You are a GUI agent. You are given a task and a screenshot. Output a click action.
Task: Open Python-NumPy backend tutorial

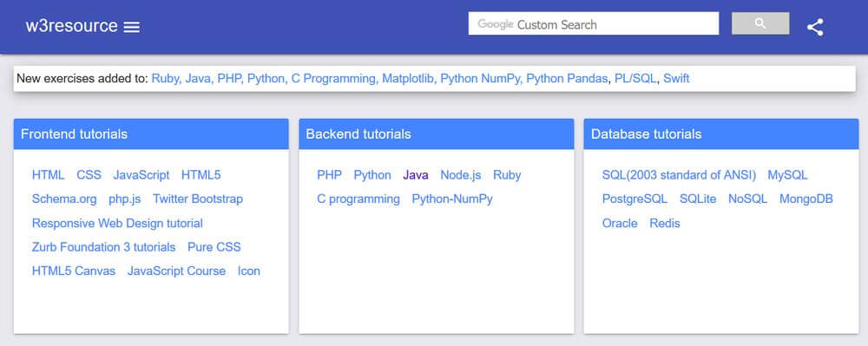tap(452, 199)
